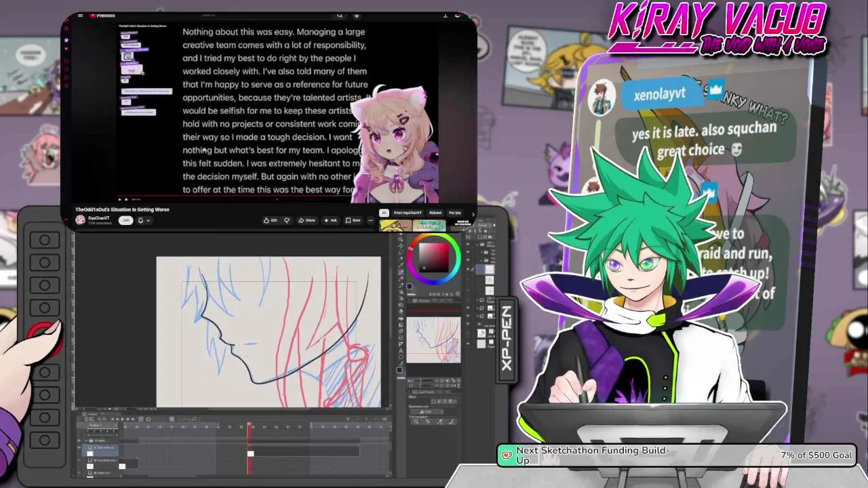Viewport: 868px width, 488px height.
Task: Click the Save button
Action: pyautogui.click(x=353, y=220)
